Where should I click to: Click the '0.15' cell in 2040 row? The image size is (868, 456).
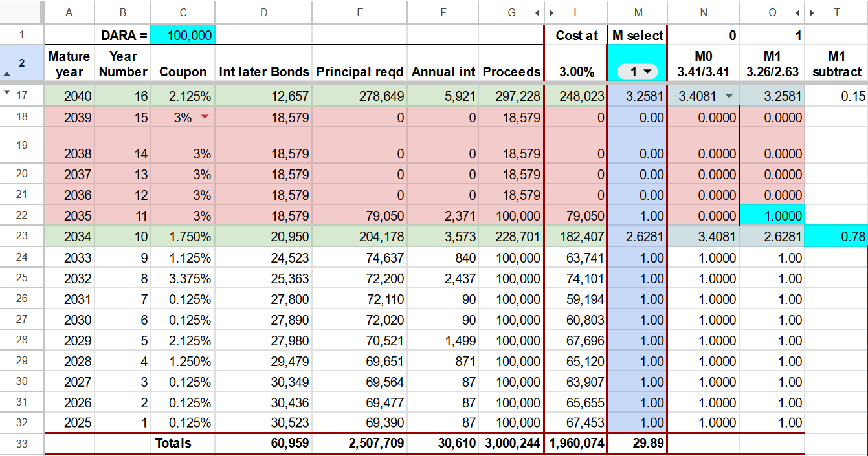(x=836, y=96)
